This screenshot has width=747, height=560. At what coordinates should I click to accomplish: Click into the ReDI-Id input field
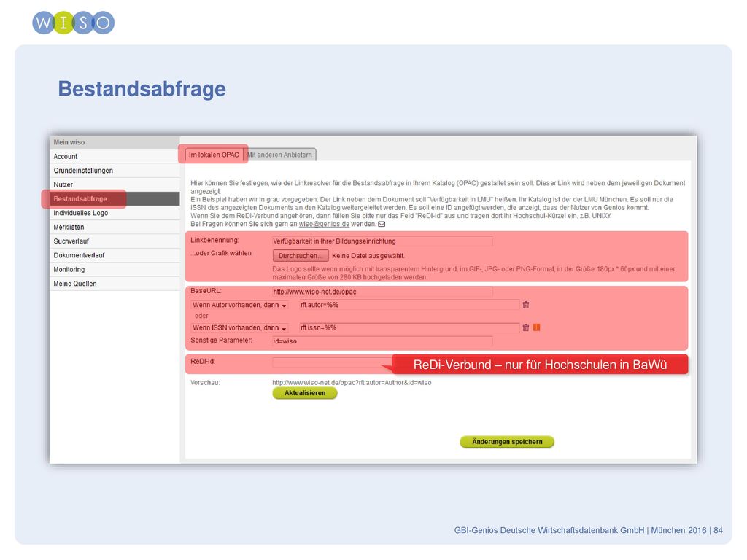point(333,362)
